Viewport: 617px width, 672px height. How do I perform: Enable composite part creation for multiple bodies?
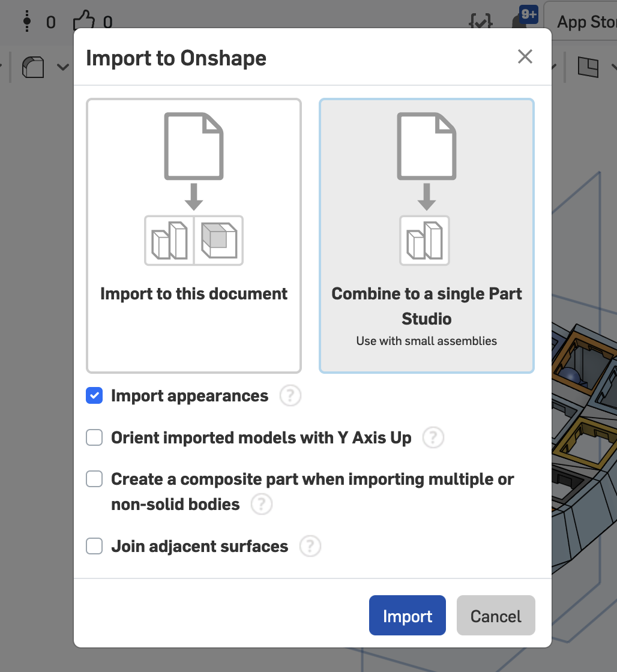click(x=94, y=479)
